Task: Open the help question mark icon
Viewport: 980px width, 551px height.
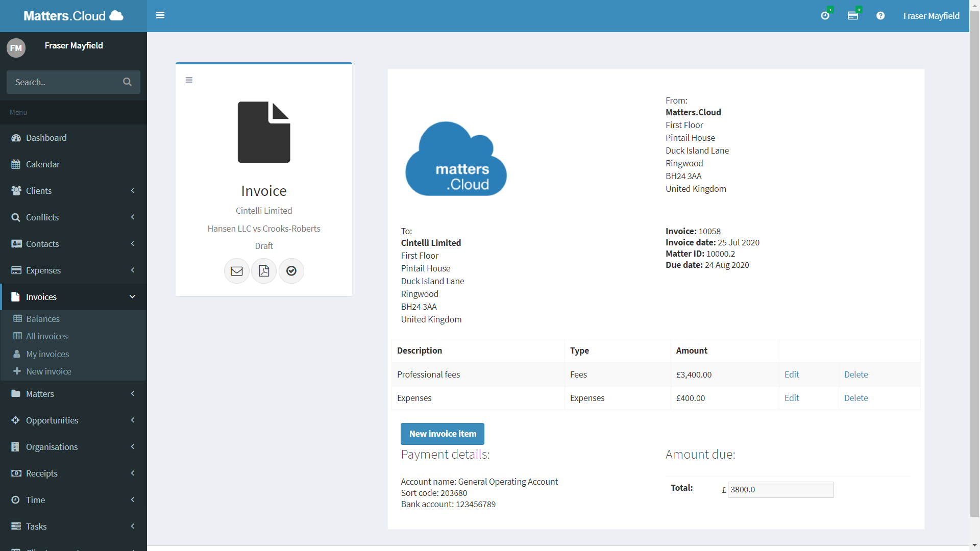Action: (880, 16)
